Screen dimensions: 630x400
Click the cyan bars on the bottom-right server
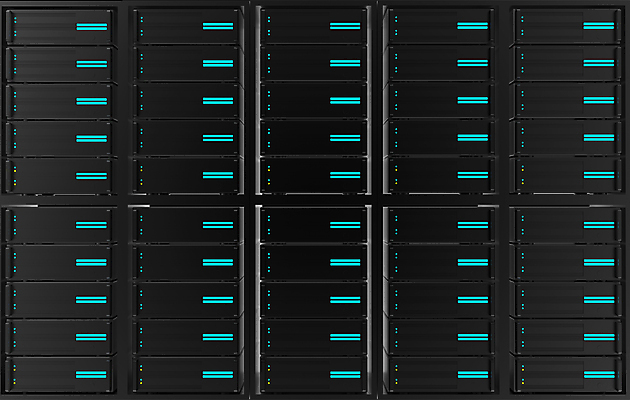point(599,374)
